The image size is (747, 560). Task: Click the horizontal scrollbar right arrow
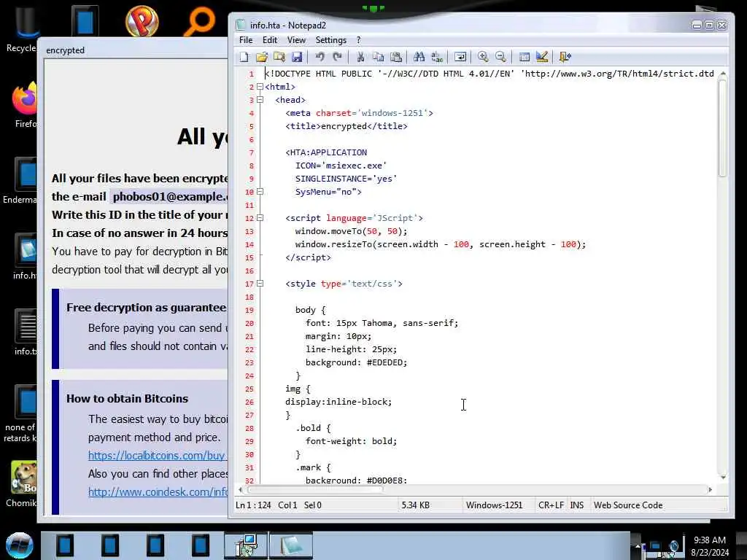coord(711,489)
